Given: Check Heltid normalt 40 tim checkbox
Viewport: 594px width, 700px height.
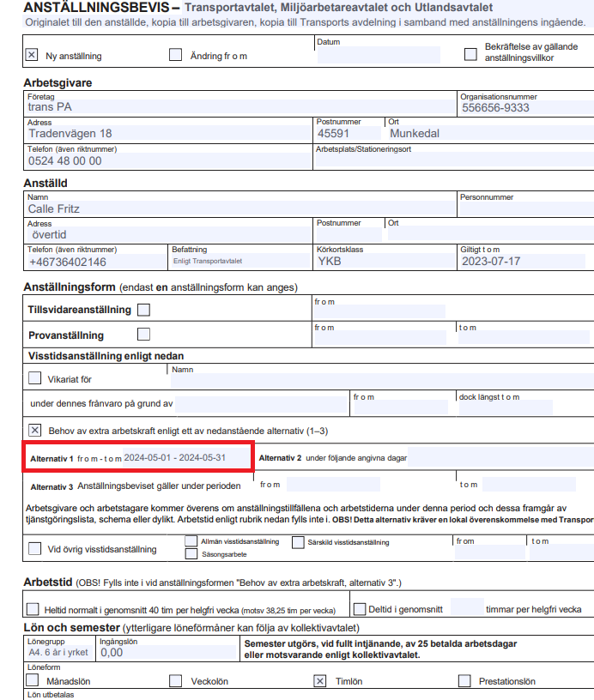Looking at the screenshot, I should click(33, 609).
